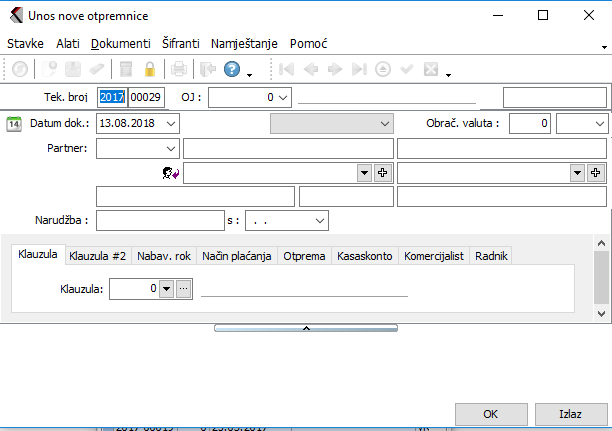Open help via blue question mark icon
Screen dimensions: 612x431
point(232,70)
